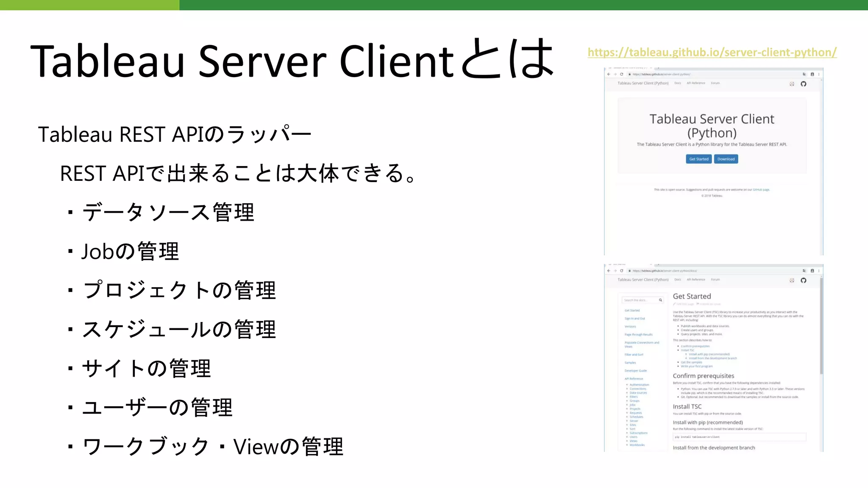Open Forum in the lower page navbar

(715, 280)
